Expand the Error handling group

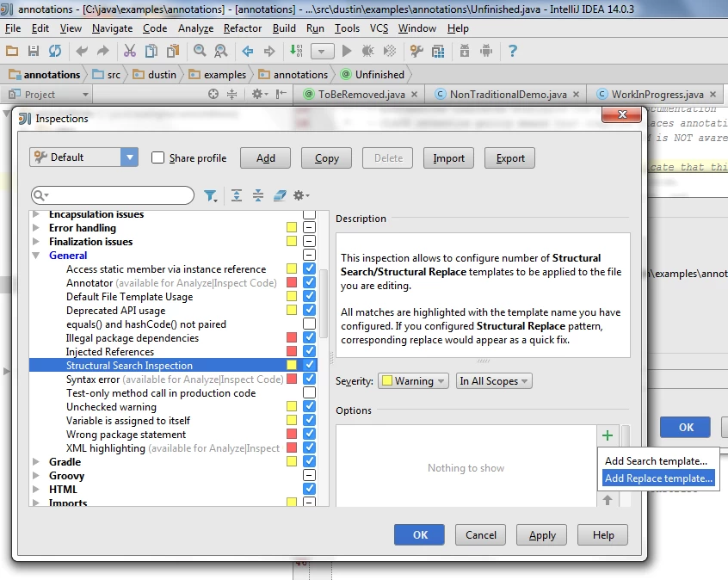36,228
